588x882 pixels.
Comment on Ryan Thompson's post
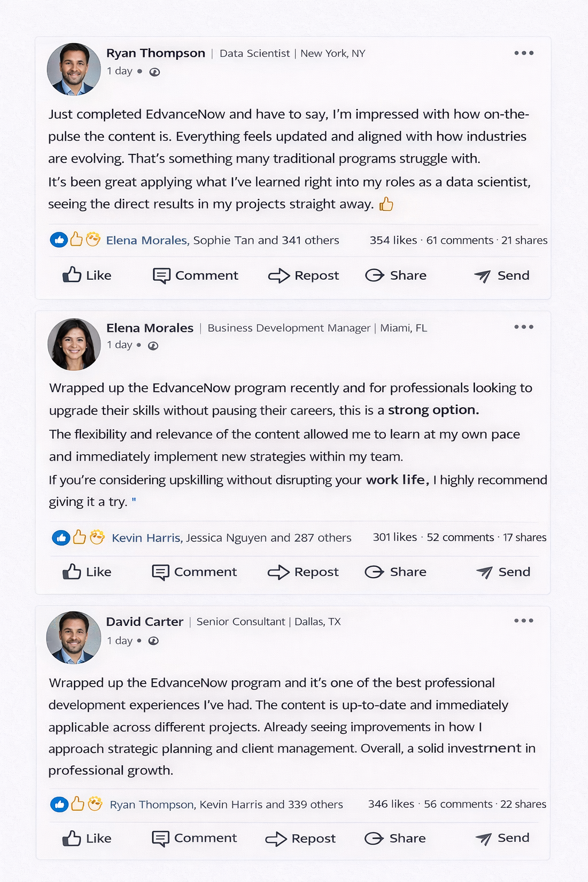[x=195, y=276]
